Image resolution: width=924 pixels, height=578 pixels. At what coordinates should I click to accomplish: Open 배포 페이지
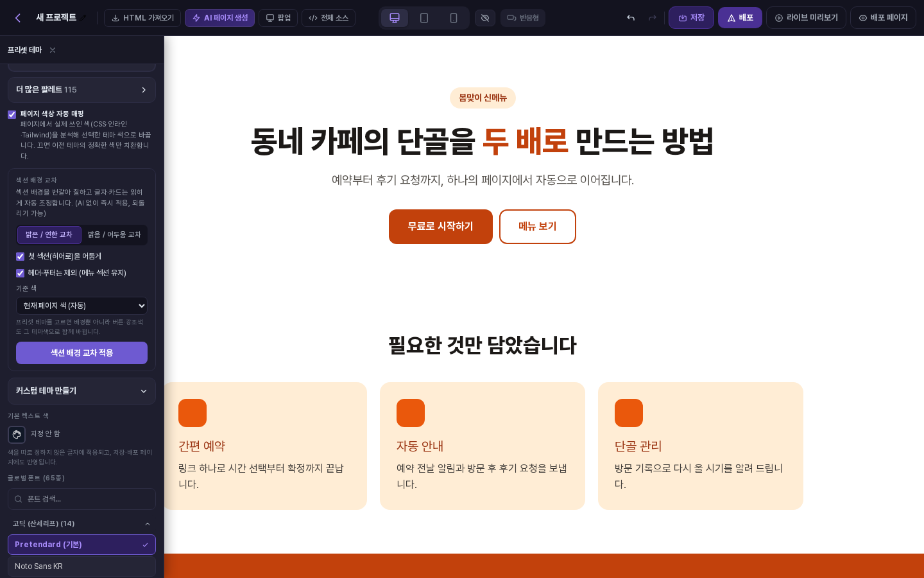click(883, 18)
